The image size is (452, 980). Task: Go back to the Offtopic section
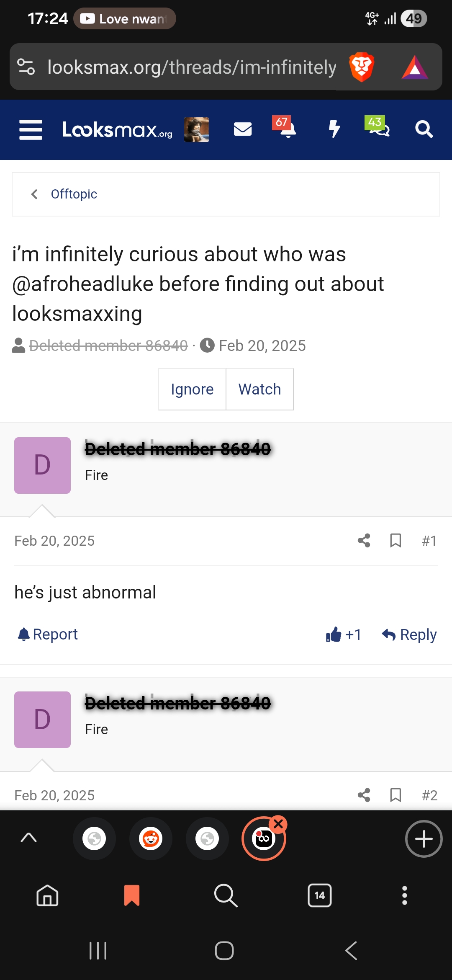(x=74, y=194)
